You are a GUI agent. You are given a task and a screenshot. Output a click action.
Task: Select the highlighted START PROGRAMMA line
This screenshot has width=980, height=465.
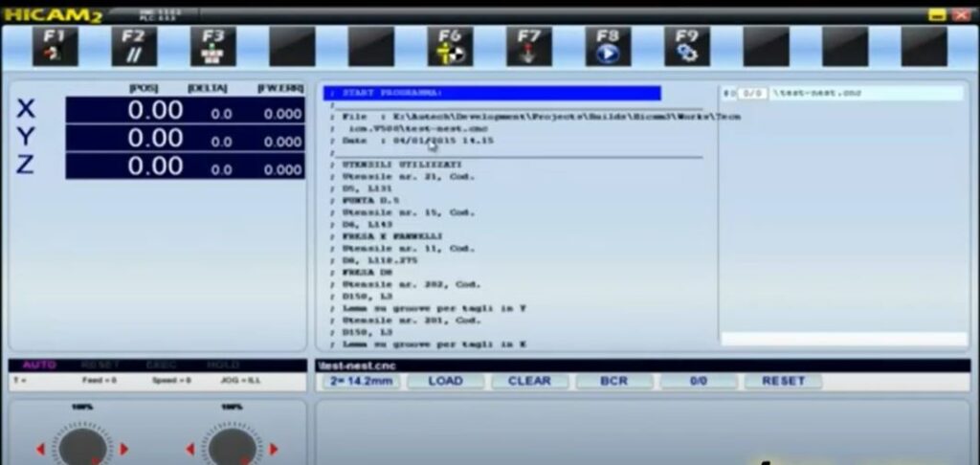[x=492, y=93]
